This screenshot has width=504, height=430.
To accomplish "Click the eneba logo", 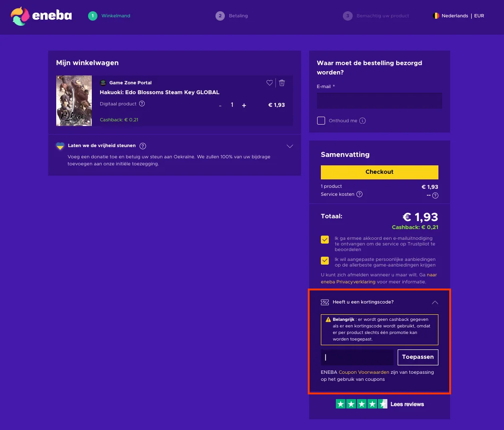I will click(x=41, y=16).
